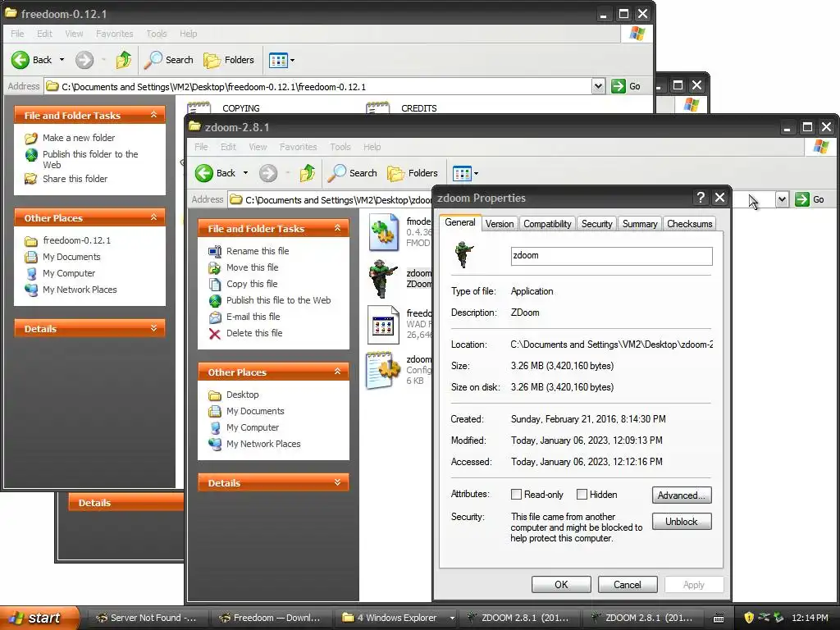The width and height of the screenshot is (840, 630).
Task: Open My Computer in zdoom-2.8.1 Other Places
Action: coord(253,427)
